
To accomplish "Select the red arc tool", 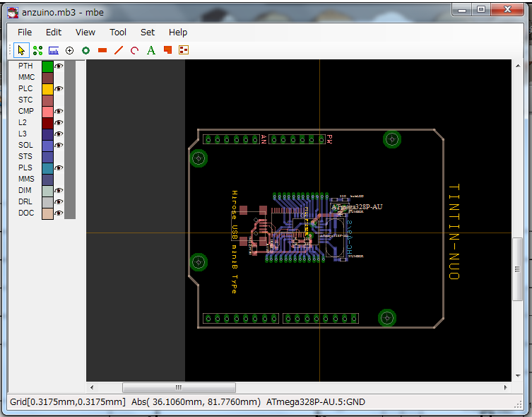I will tap(135, 51).
